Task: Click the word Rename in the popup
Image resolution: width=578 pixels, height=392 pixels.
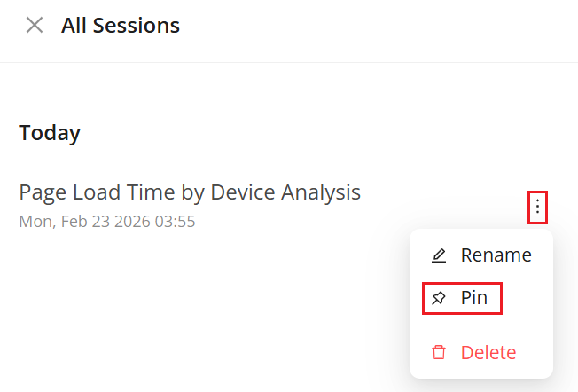Action: coord(496,256)
